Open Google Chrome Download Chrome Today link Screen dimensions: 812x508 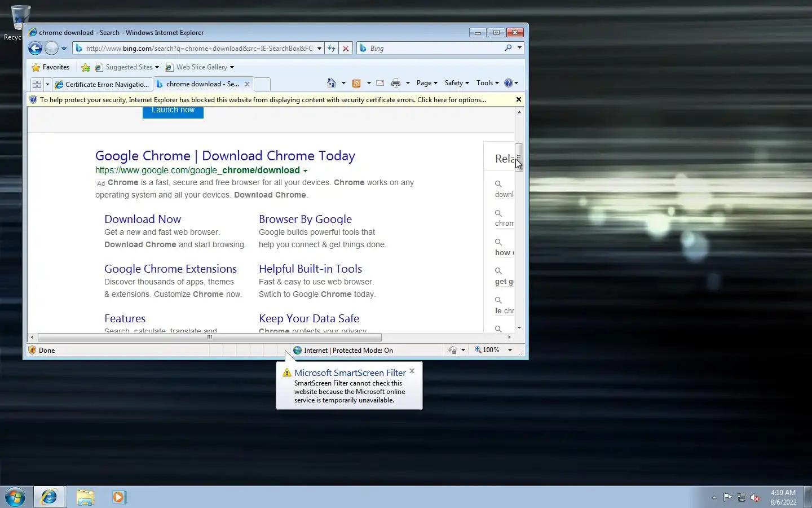(225, 156)
